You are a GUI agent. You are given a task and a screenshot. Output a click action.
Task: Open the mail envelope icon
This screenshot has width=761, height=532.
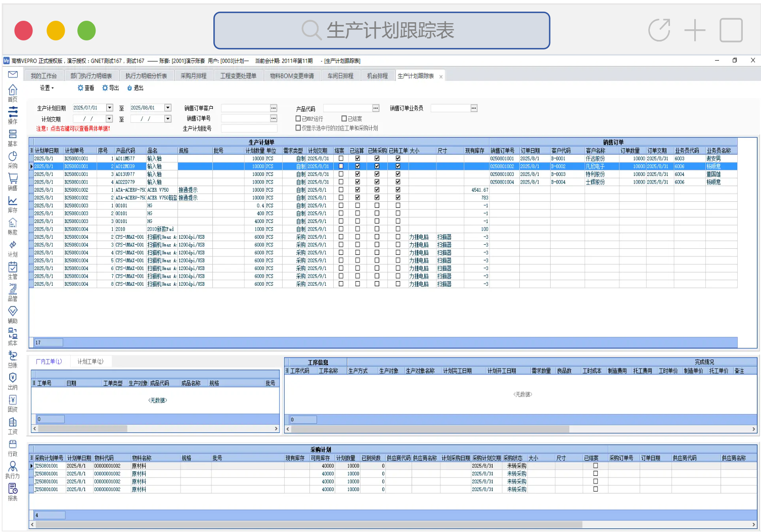click(13, 74)
